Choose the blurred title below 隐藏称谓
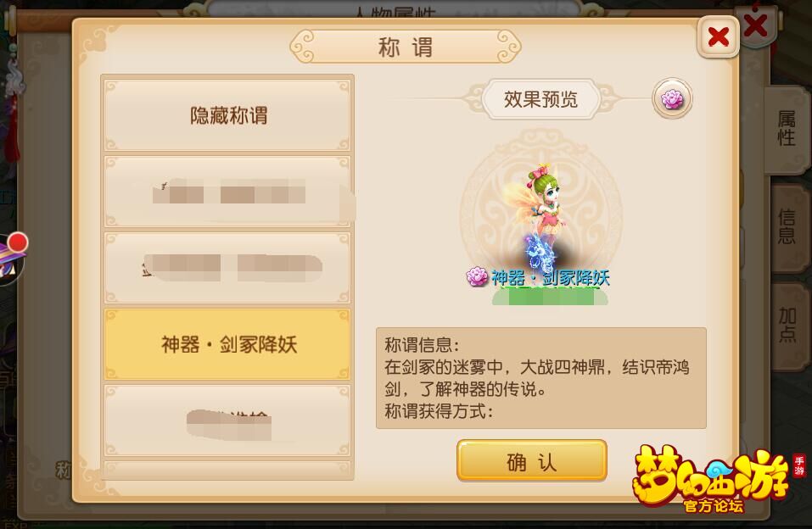The image size is (812, 529). (227, 192)
